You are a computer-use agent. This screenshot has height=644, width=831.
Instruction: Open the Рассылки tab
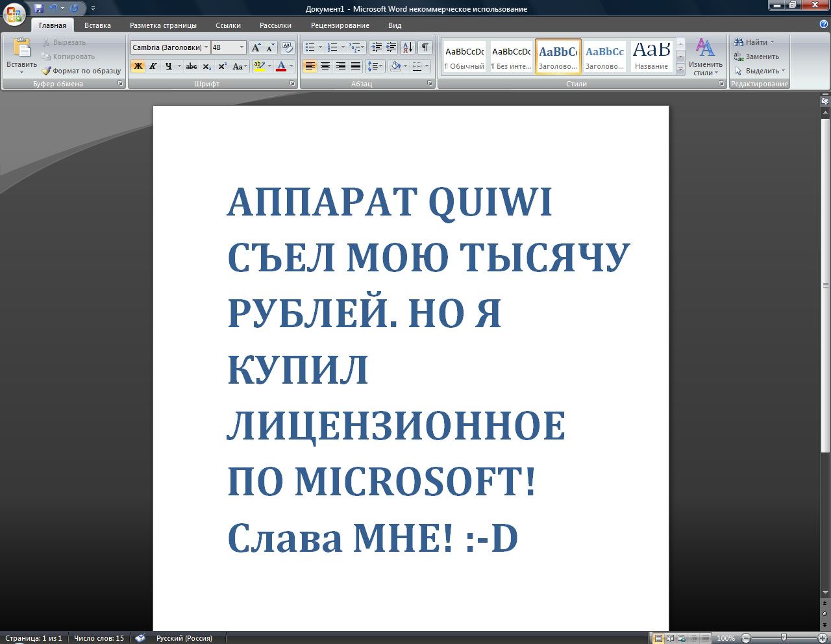275,25
